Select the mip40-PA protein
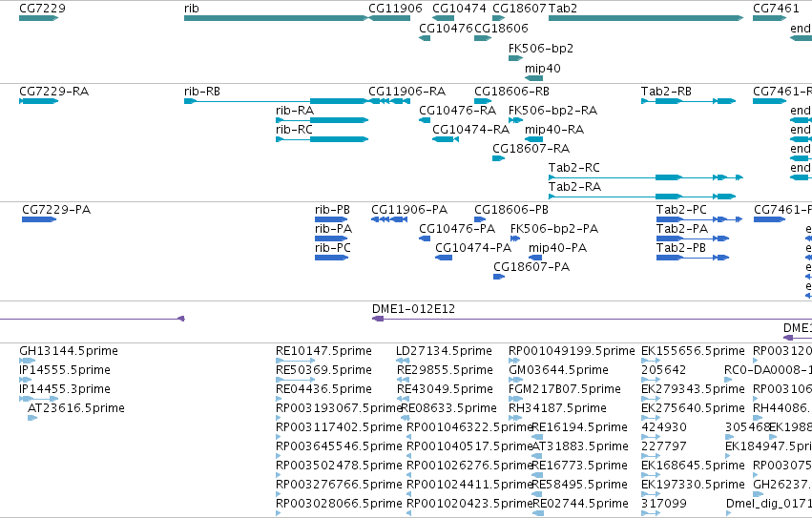 (x=535, y=258)
